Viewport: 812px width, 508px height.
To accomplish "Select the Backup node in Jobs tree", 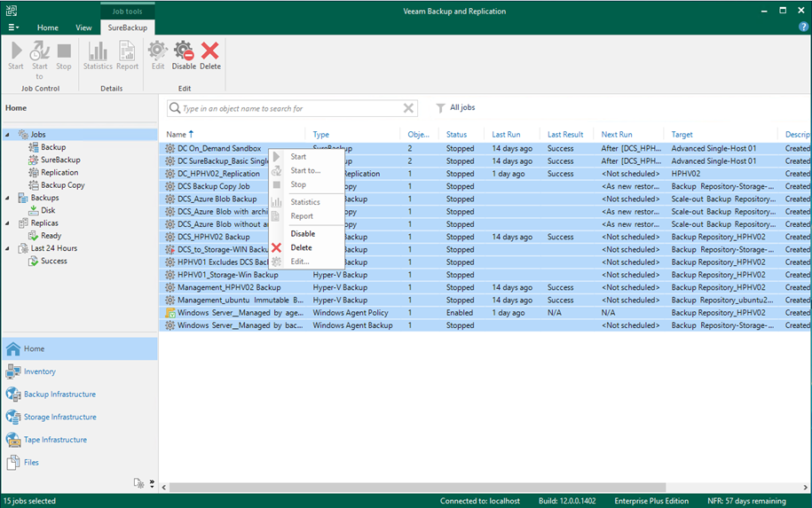I will (53, 147).
